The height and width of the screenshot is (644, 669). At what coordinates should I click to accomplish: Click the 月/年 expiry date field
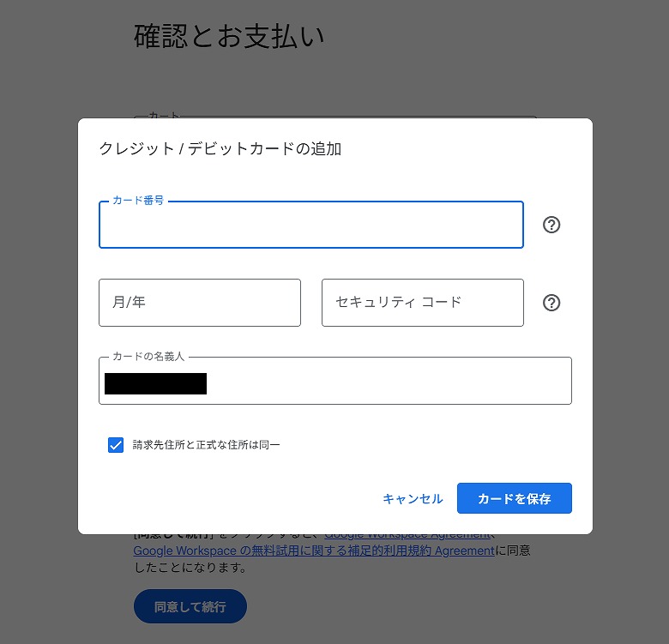click(199, 303)
